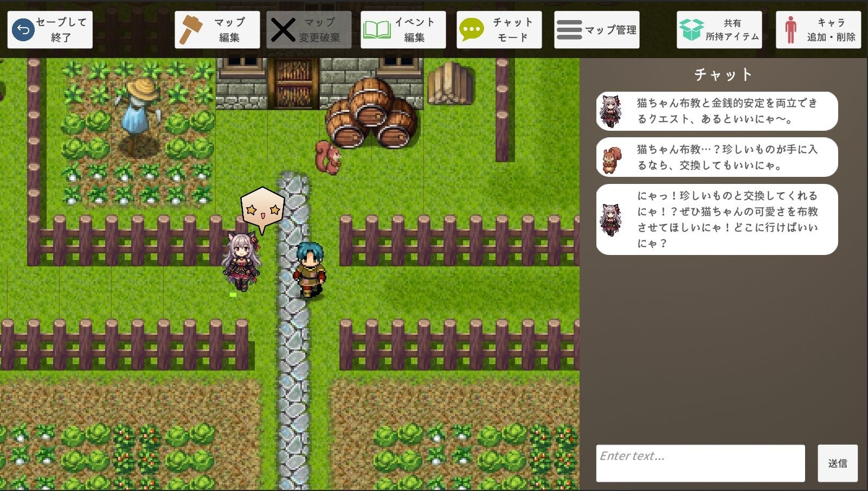
Task: Click the チャット panel heading
Action: tap(723, 74)
